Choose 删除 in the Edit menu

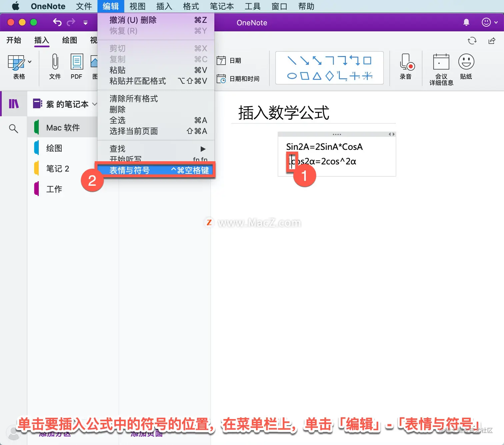pyautogui.click(x=156, y=109)
